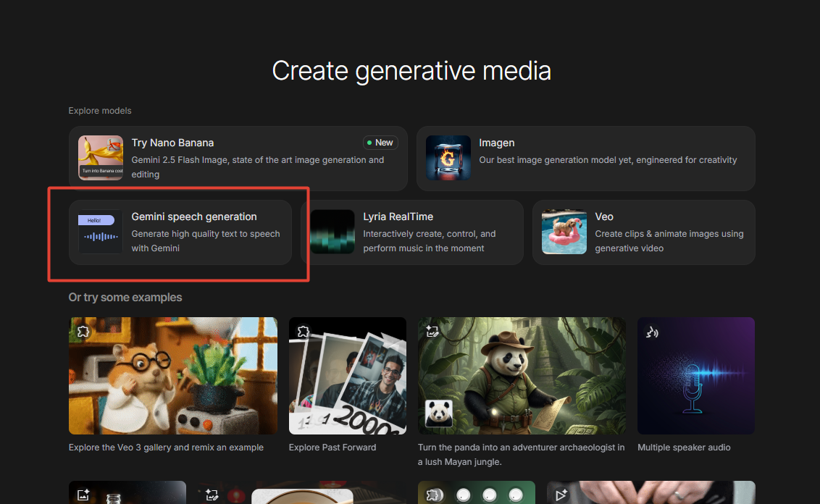Open the Multiple speaker audio example
820x504 pixels.
click(696, 376)
